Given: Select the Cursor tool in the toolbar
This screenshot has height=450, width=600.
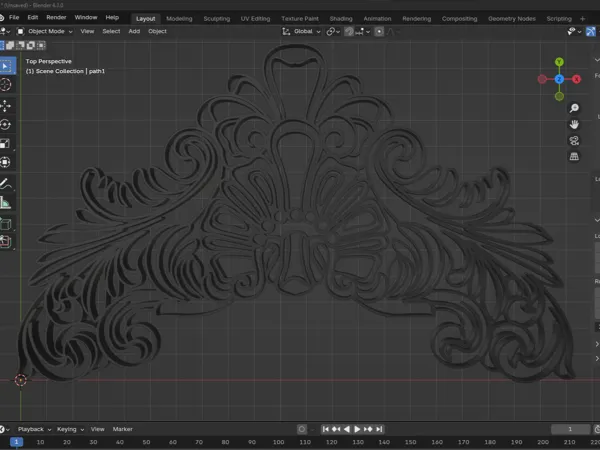Looking at the screenshot, I should pos(6,85).
